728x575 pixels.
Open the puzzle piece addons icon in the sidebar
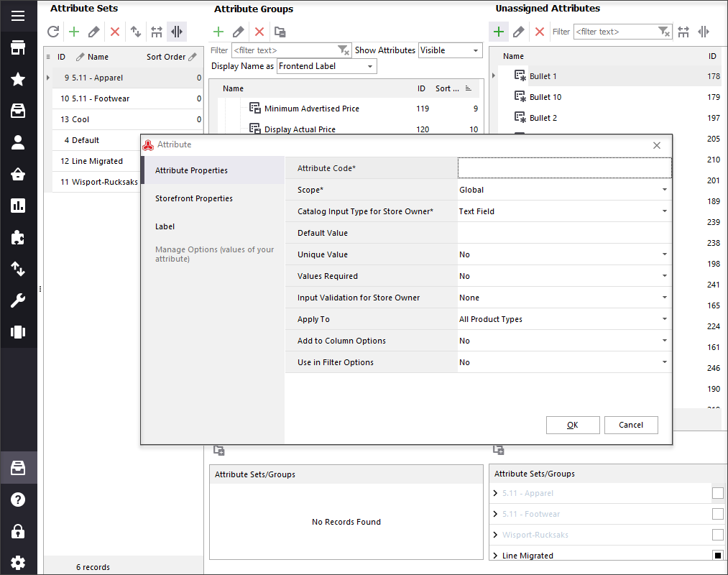point(18,237)
